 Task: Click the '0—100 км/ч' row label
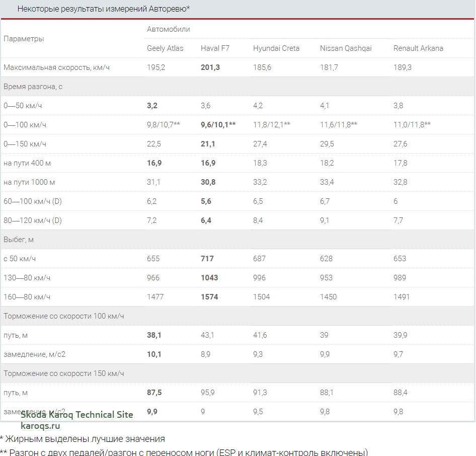tap(25, 125)
